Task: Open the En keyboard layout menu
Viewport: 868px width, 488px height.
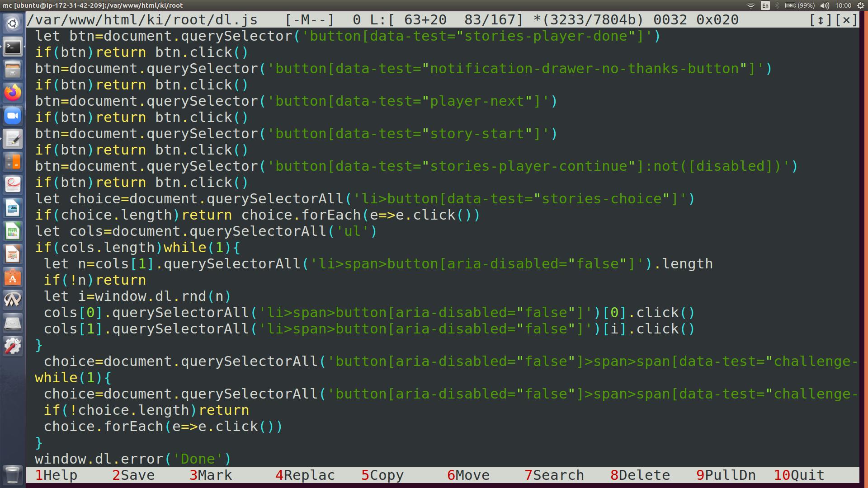Action: pyautogui.click(x=765, y=5)
